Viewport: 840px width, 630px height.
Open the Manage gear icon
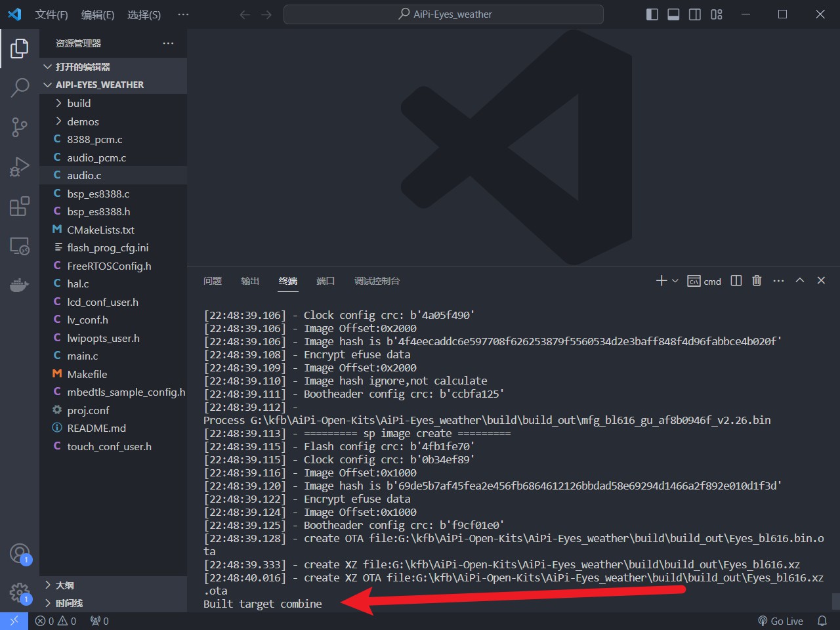coord(20,593)
